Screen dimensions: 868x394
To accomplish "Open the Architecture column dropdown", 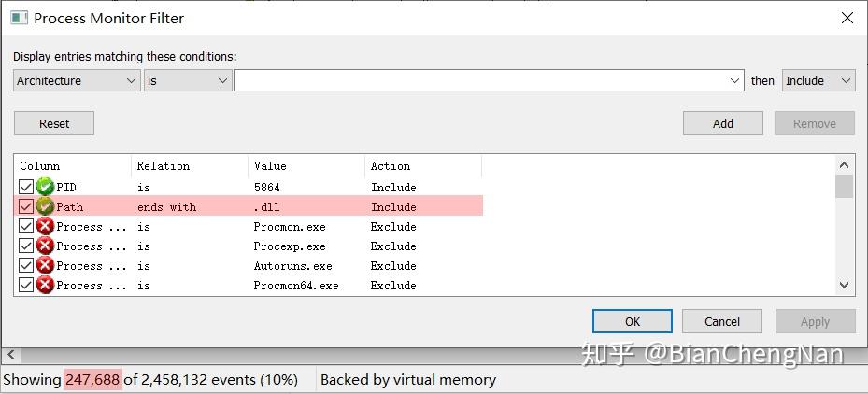I will pyautogui.click(x=78, y=81).
